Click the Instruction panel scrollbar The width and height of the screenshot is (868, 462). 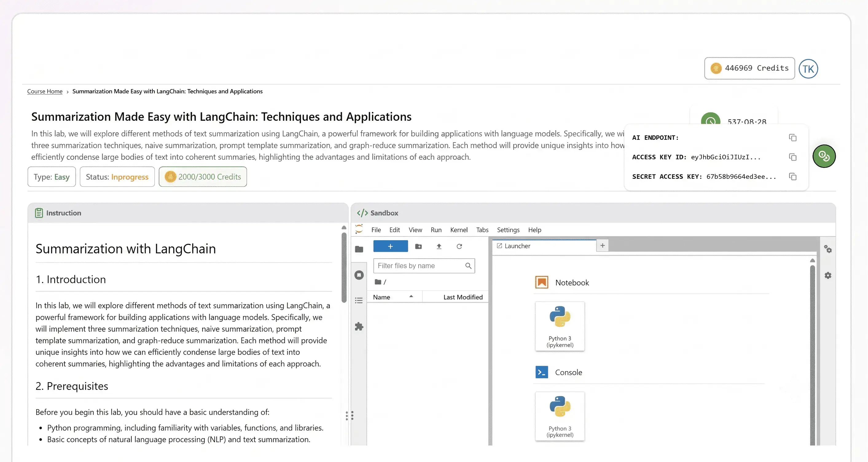click(x=344, y=268)
